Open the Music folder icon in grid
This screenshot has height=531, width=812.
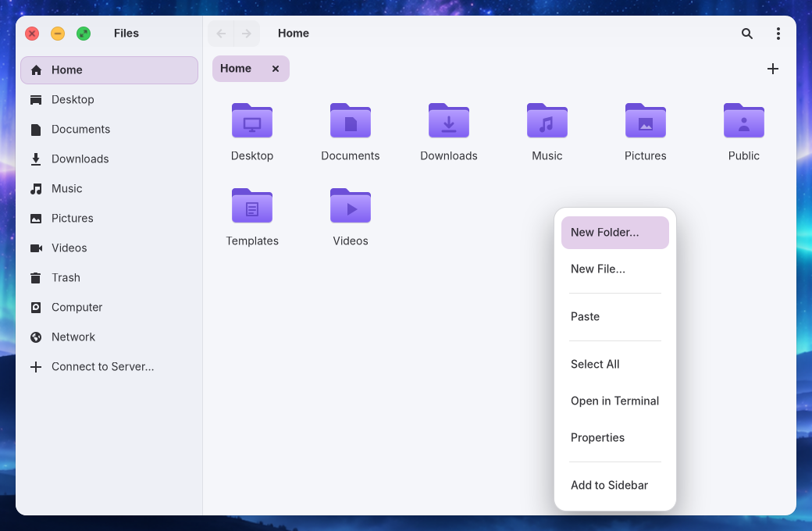click(x=547, y=121)
